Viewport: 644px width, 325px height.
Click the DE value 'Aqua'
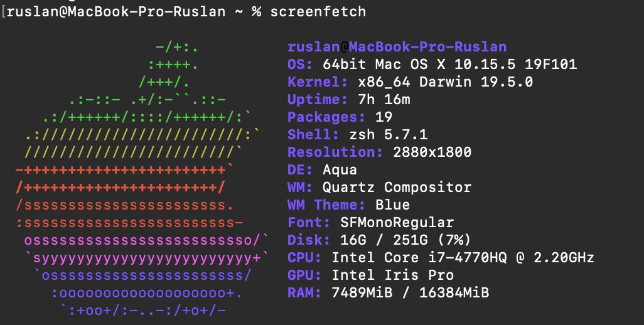[340, 170]
